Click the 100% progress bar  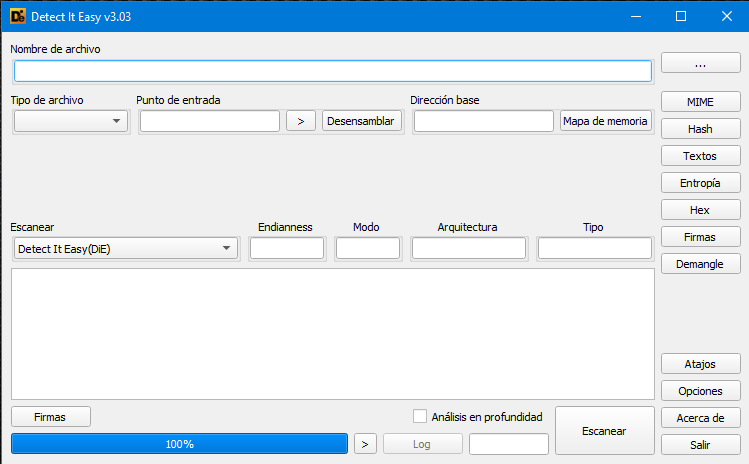click(180, 444)
